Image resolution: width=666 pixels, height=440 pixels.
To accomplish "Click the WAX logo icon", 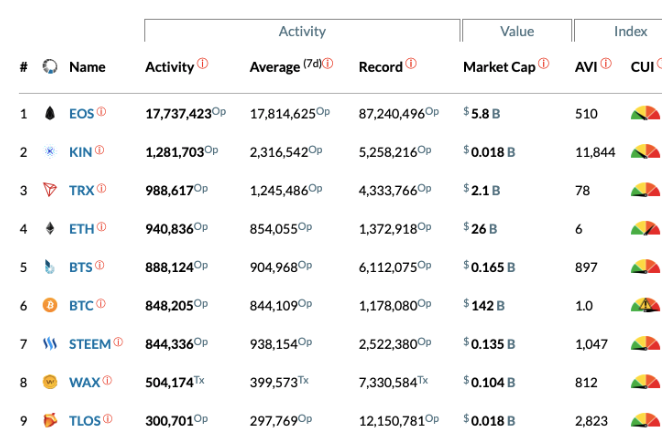I will (x=50, y=382).
